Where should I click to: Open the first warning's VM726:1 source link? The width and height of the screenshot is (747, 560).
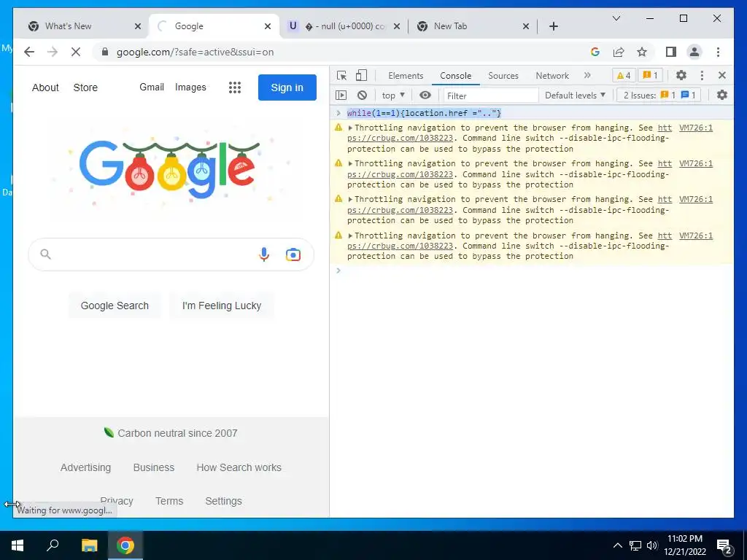[x=695, y=128]
